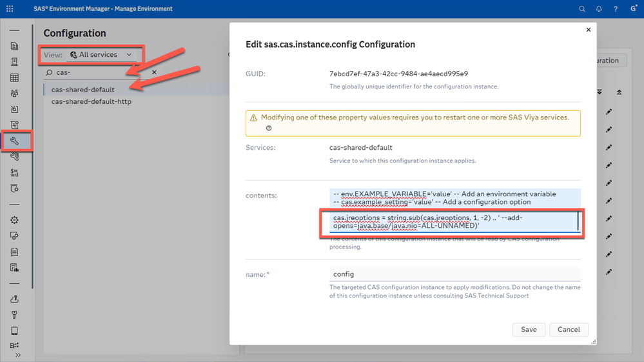Open the user profile G avatar

(x=633, y=8)
